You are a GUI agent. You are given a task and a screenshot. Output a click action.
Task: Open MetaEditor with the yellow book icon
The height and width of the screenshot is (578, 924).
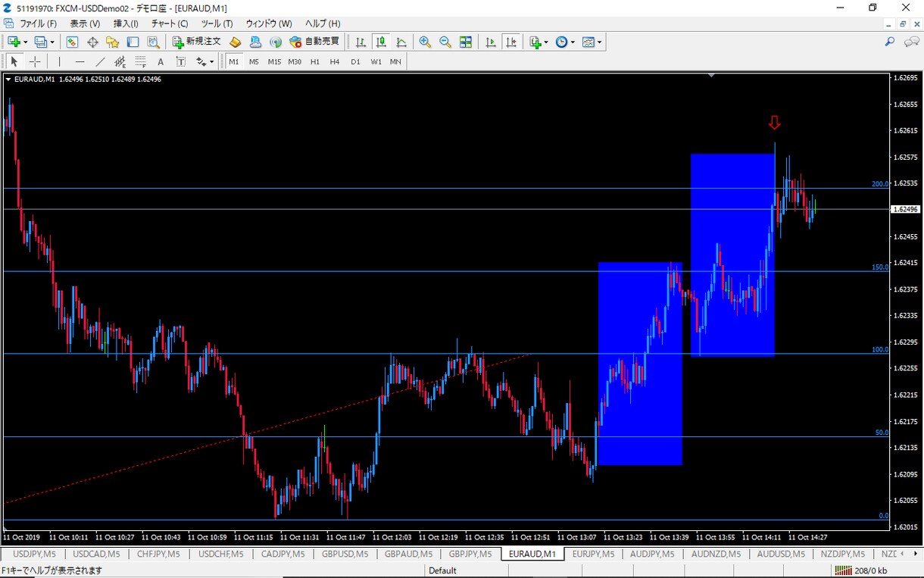tap(236, 42)
